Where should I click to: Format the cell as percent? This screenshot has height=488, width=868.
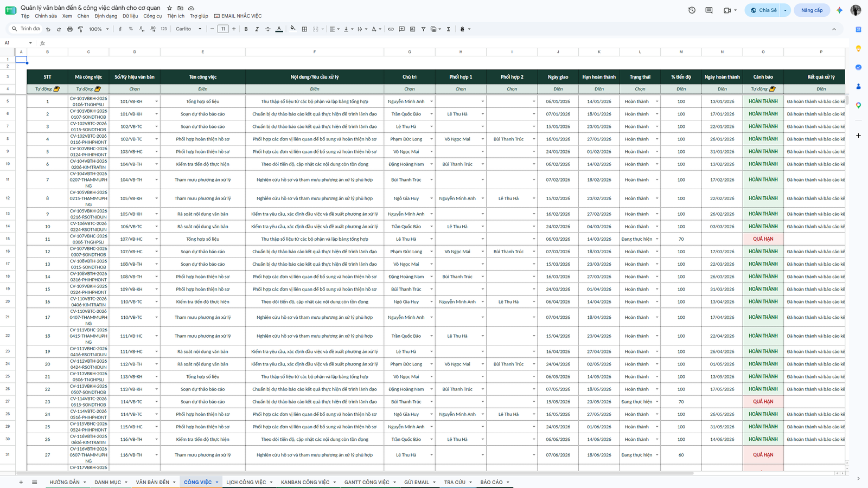pos(131,29)
